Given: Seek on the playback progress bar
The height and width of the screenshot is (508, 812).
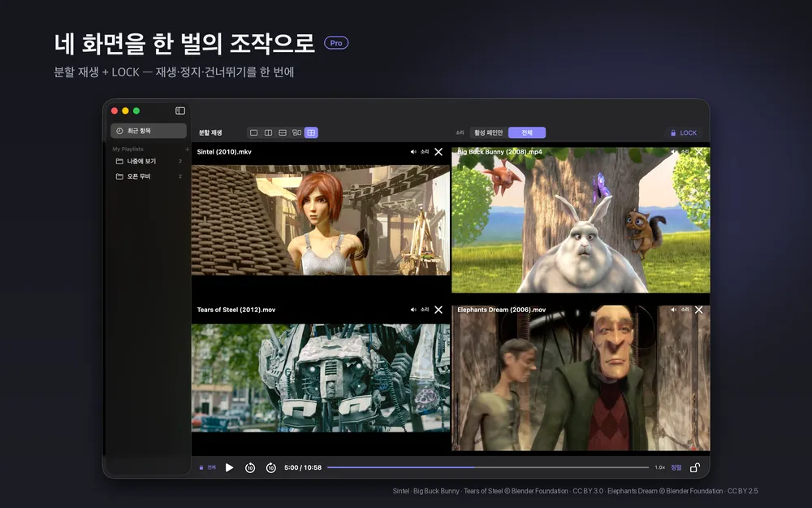Looking at the screenshot, I should pyautogui.click(x=488, y=467).
